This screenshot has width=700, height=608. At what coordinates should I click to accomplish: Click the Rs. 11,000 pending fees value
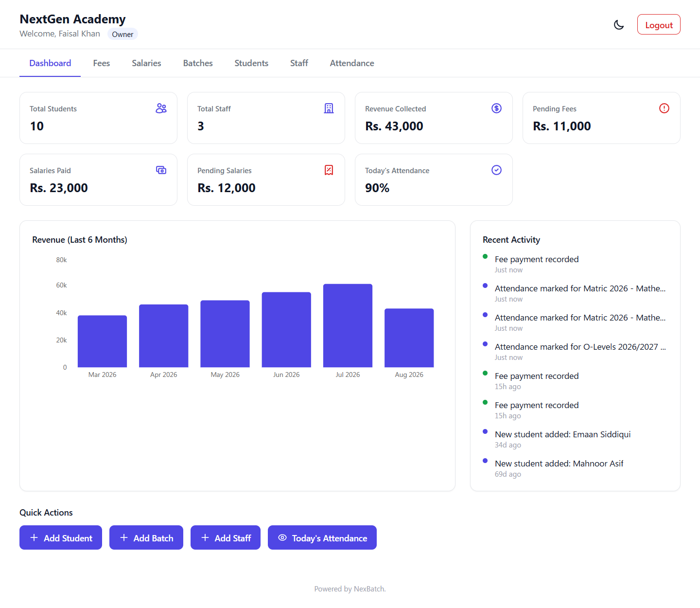click(562, 126)
